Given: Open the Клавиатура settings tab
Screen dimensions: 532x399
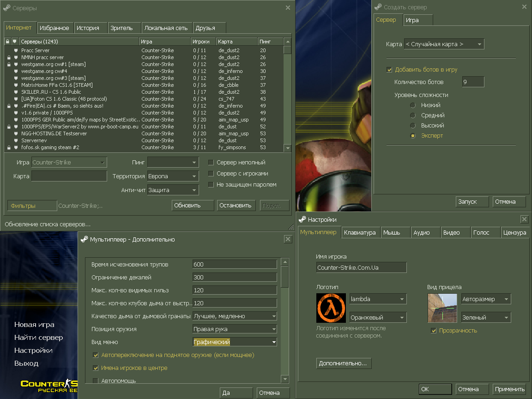Looking at the screenshot, I should click(x=360, y=232).
